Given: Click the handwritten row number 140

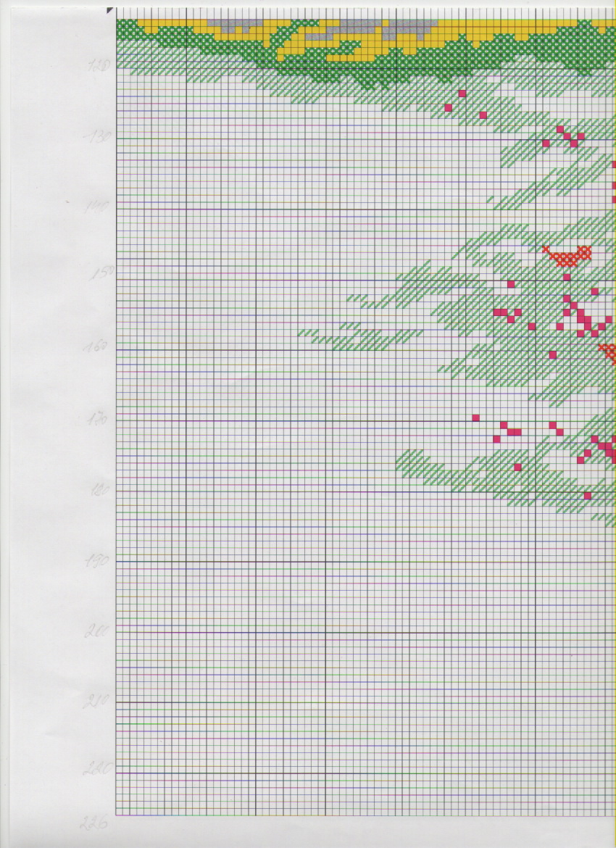Looking at the screenshot, I should click(x=98, y=207).
